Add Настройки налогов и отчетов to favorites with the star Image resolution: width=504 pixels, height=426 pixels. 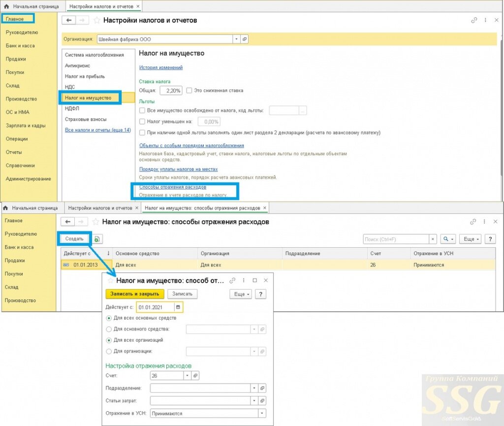pyautogui.click(x=96, y=20)
